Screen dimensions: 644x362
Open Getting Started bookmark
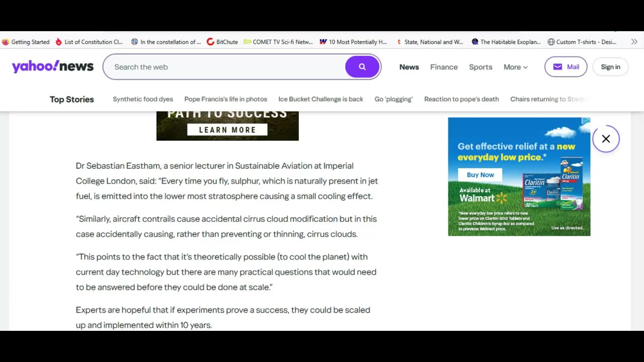(x=26, y=42)
